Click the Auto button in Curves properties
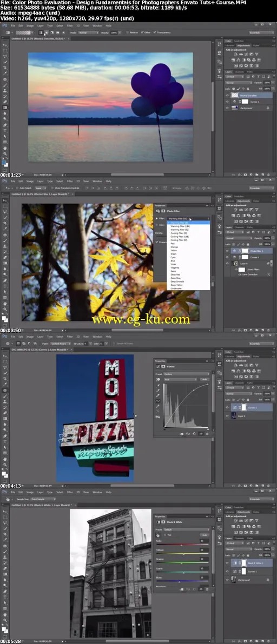Viewport: 277px width, 644px height. click(x=205, y=379)
